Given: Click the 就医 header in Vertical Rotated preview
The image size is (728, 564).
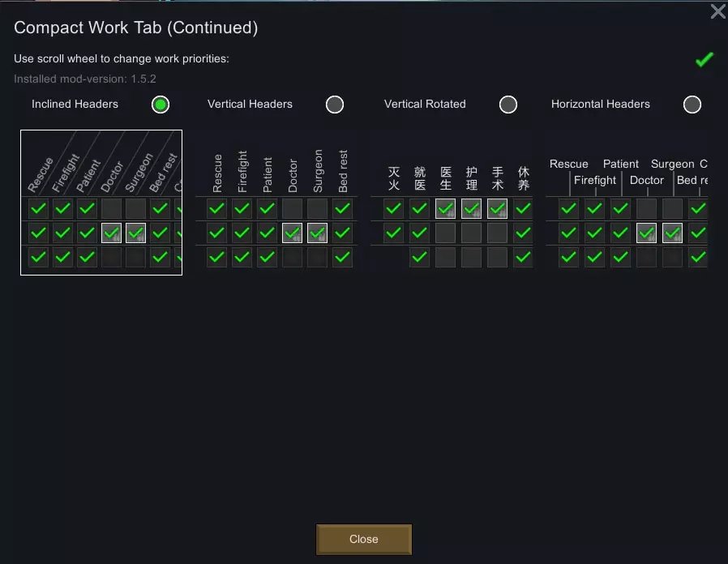Looking at the screenshot, I should (420, 179).
